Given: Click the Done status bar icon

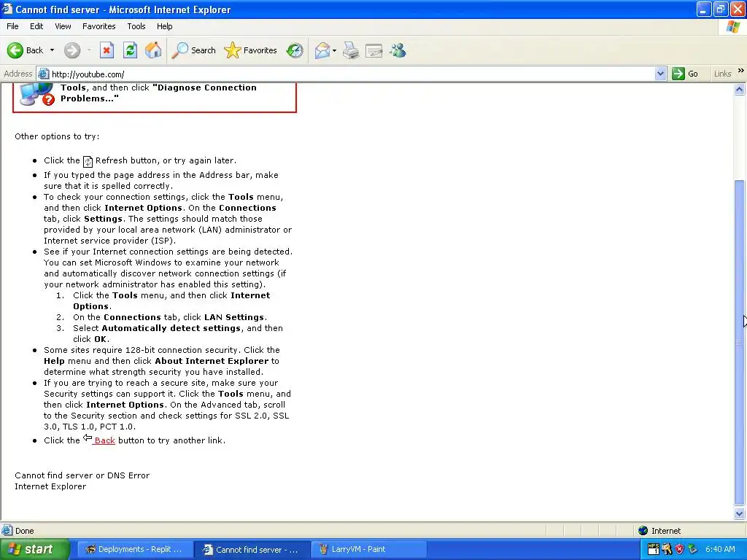Looking at the screenshot, I should 7,531.
